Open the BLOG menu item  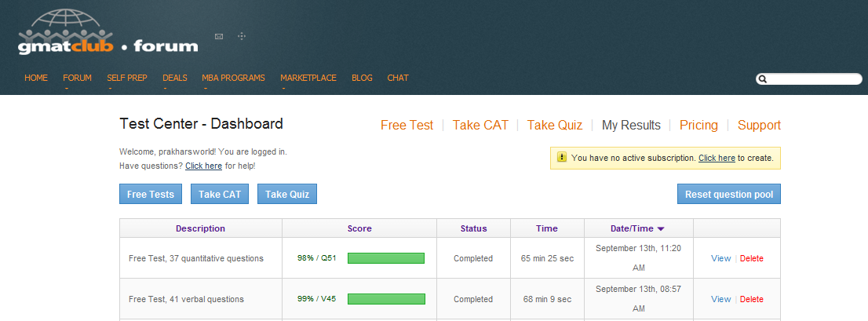click(362, 78)
